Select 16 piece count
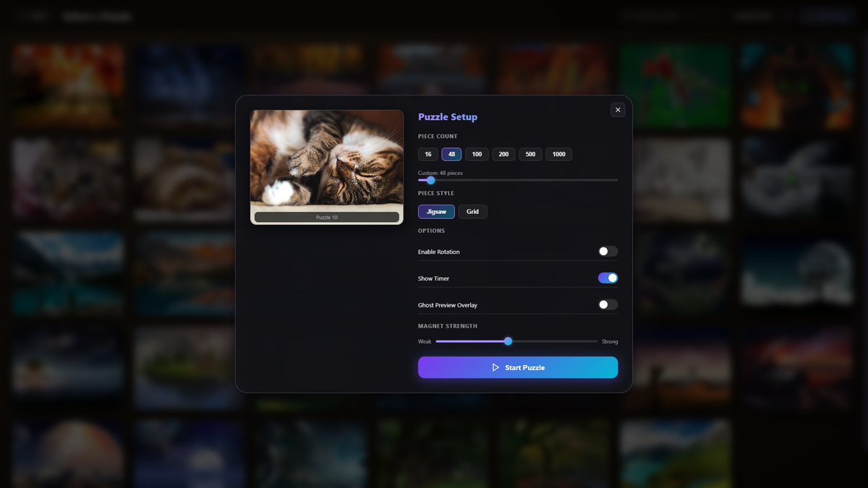 [x=428, y=154]
